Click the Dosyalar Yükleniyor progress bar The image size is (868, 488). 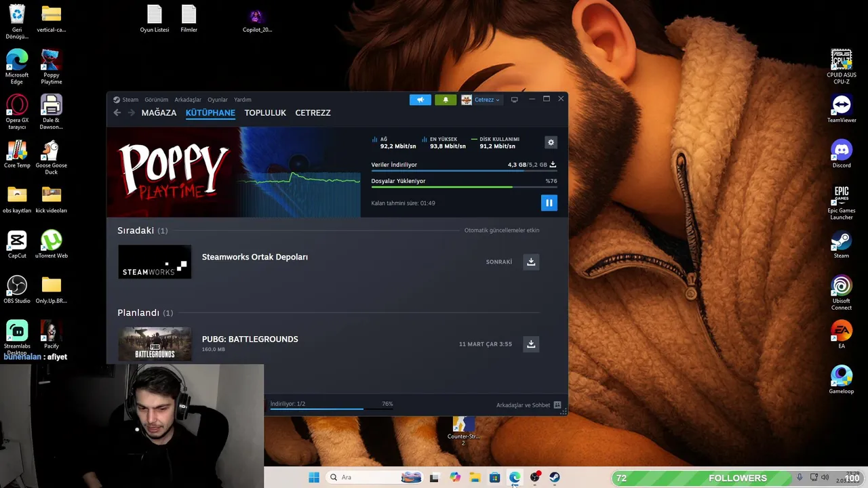464,187
